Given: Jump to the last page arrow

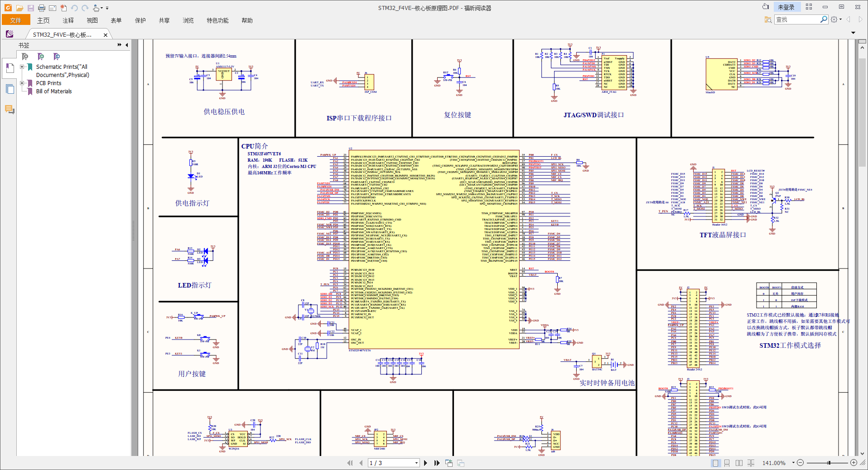Looking at the screenshot, I should [x=437, y=463].
